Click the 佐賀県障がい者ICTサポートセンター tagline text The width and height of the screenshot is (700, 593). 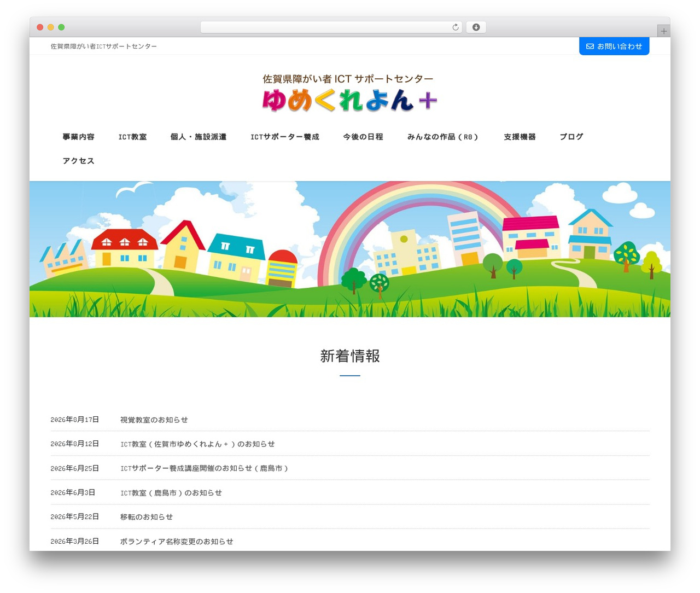click(x=104, y=46)
